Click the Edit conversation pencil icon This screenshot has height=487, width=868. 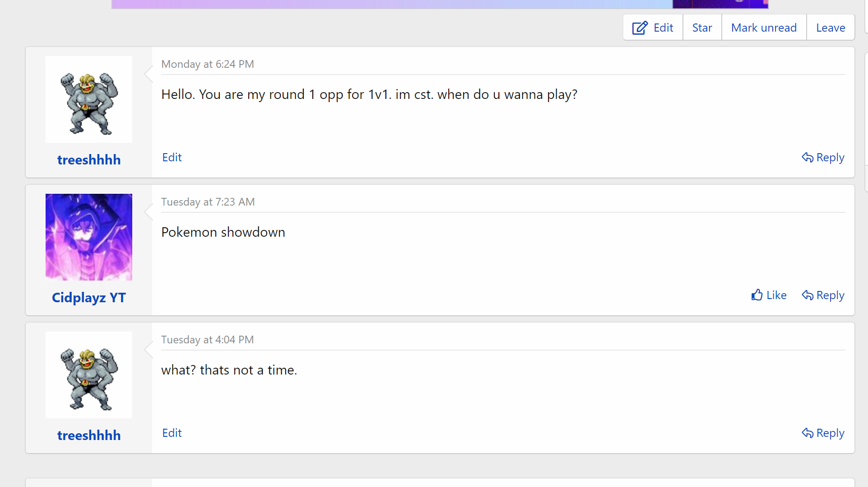(x=640, y=28)
